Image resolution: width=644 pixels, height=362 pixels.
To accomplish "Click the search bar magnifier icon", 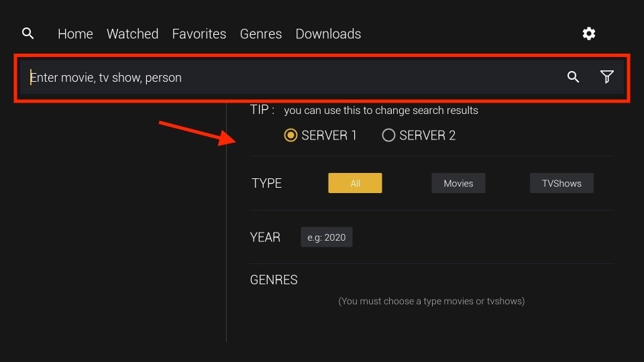I will tap(574, 76).
